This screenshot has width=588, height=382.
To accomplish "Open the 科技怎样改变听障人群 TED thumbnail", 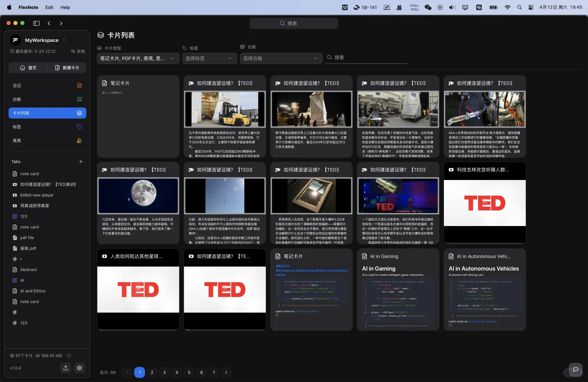I will [485, 203].
